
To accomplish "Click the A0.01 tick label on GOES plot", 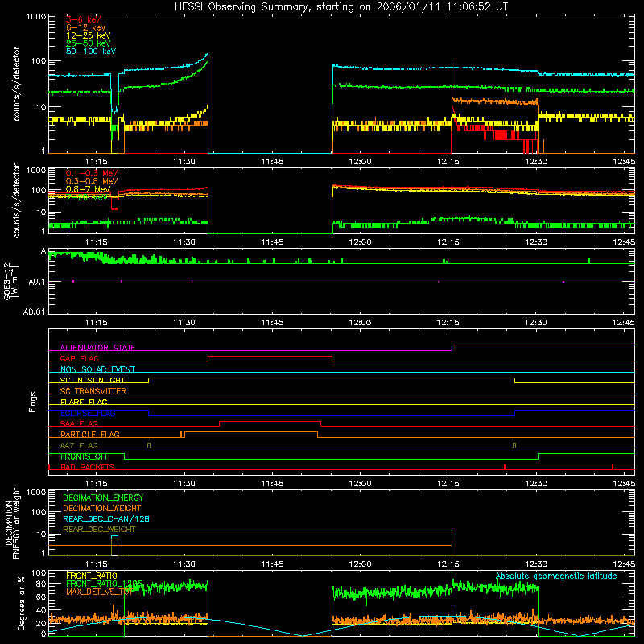I will pyautogui.click(x=34, y=312).
